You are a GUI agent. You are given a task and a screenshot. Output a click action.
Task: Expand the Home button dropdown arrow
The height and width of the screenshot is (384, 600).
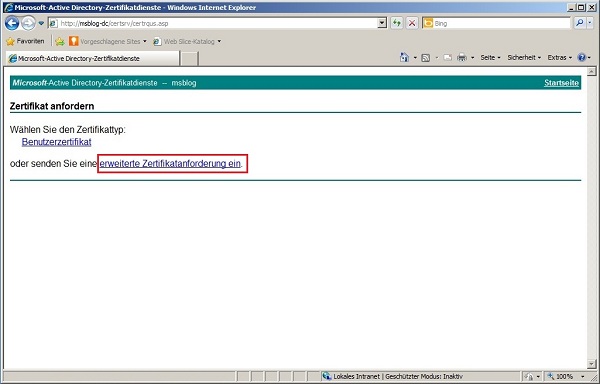(415, 58)
